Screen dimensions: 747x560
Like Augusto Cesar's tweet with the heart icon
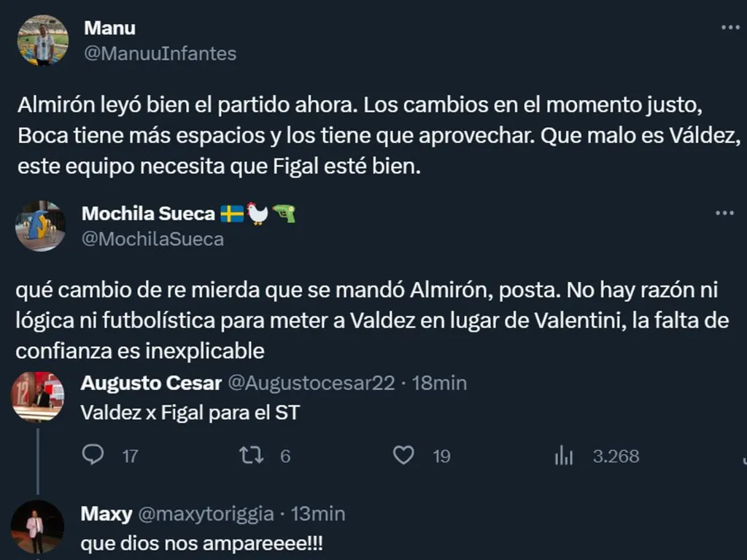tap(403, 456)
